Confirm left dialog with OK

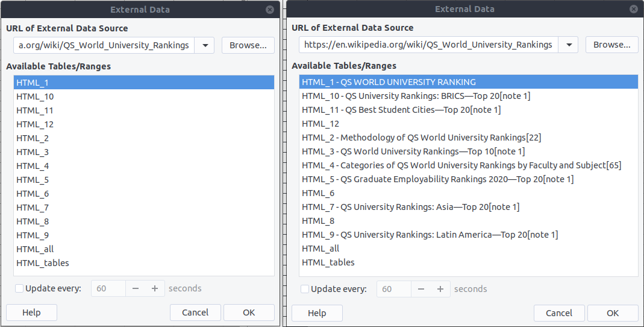(249, 313)
